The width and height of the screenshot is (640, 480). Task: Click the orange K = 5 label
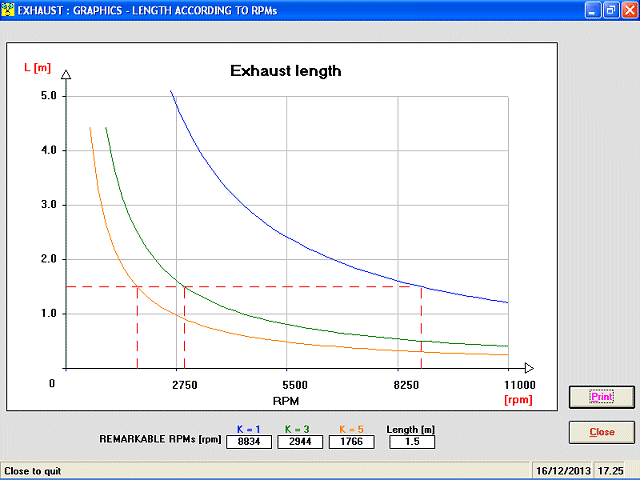pyautogui.click(x=351, y=429)
